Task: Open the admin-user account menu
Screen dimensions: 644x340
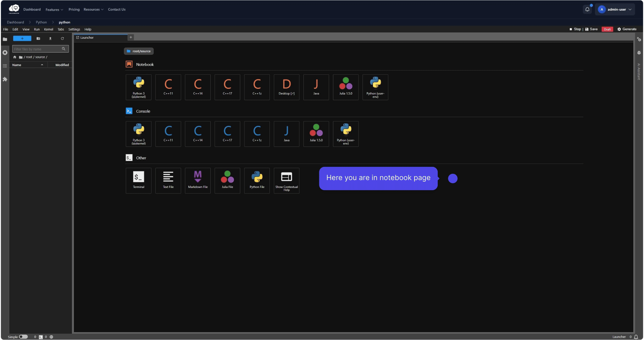Action: click(615, 9)
